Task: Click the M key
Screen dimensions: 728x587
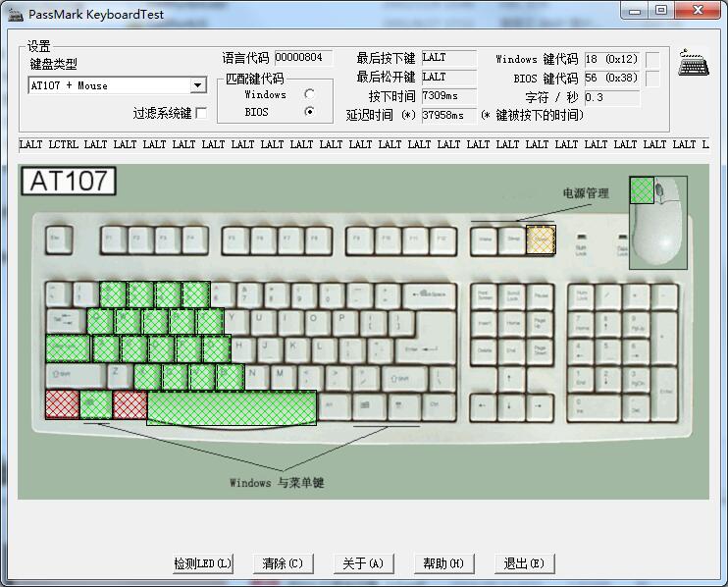Action: tap(285, 377)
